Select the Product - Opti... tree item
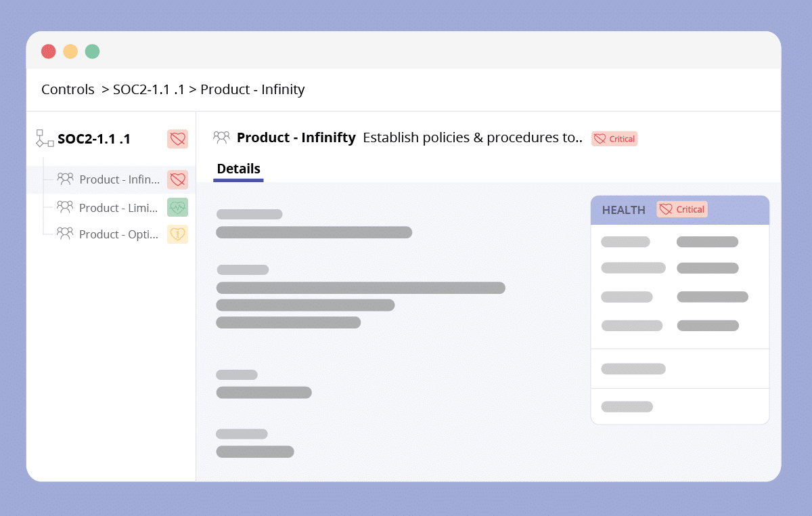 click(x=112, y=234)
